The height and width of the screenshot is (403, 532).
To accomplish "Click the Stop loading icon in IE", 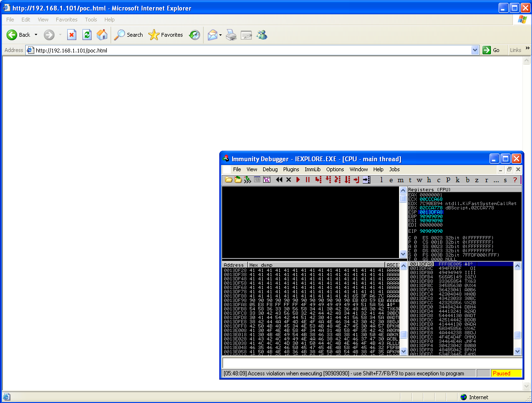I will [72, 35].
